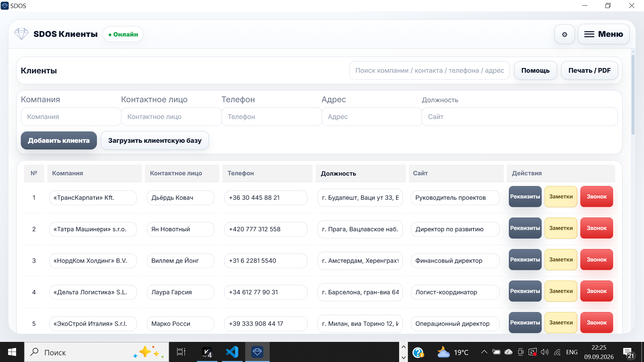Click the taskbar Поиск search box

[x=97, y=352]
